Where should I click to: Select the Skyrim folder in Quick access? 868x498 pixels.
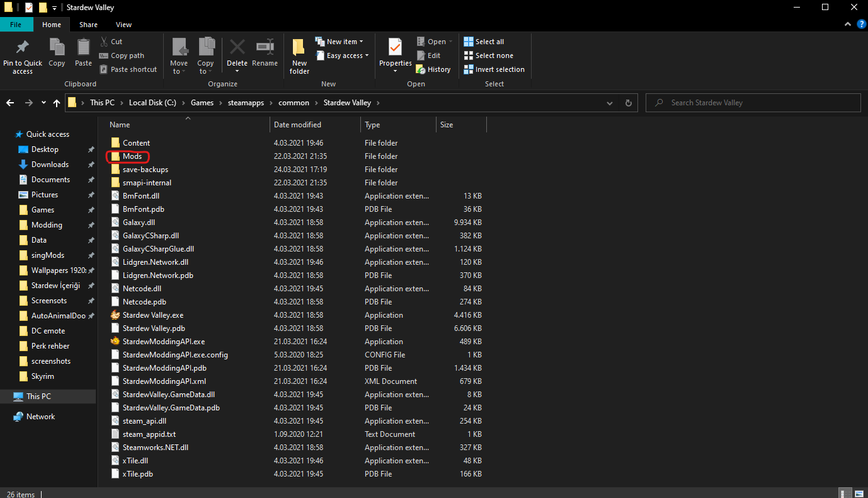pyautogui.click(x=43, y=376)
